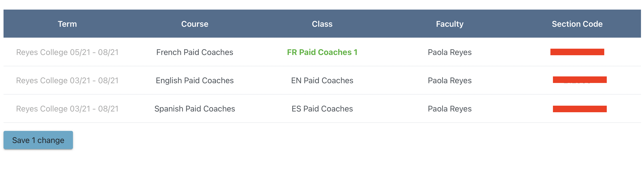Viewport: 644px width, 172px height.
Task: Click the Reyes College 05/21 - 08/21 term
Action: [67, 52]
